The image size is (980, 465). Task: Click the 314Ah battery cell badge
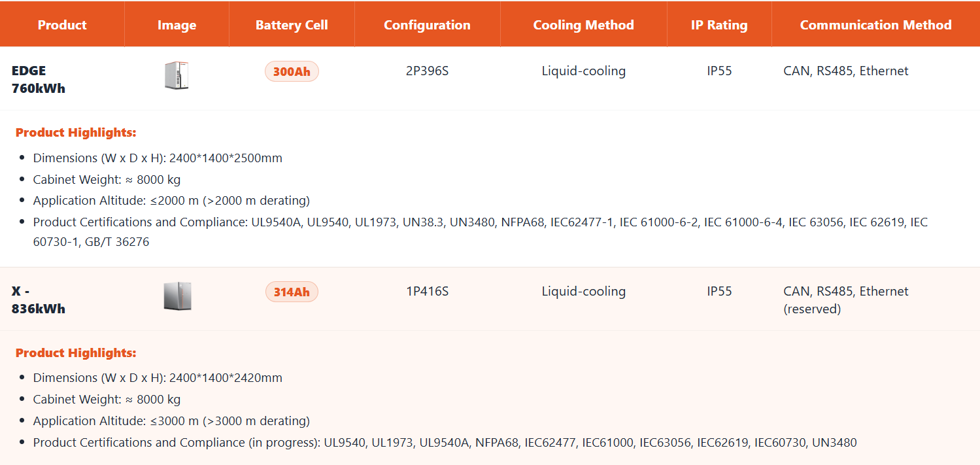click(x=292, y=292)
